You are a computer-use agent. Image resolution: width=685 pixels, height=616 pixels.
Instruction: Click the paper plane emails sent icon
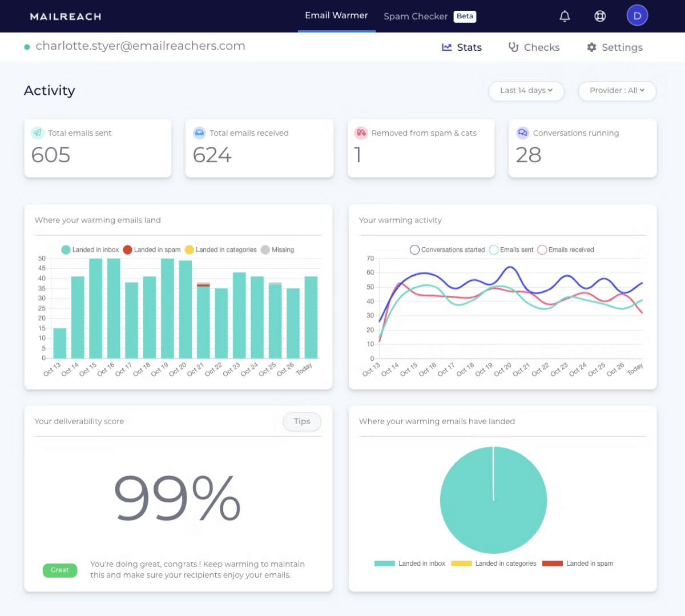(38, 133)
